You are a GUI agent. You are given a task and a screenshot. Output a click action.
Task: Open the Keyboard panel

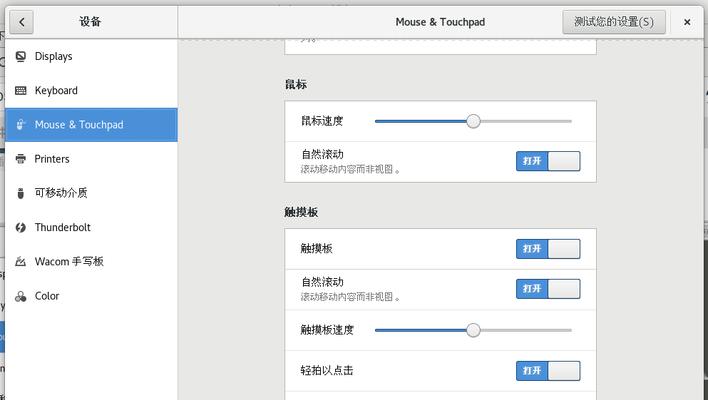(91, 91)
